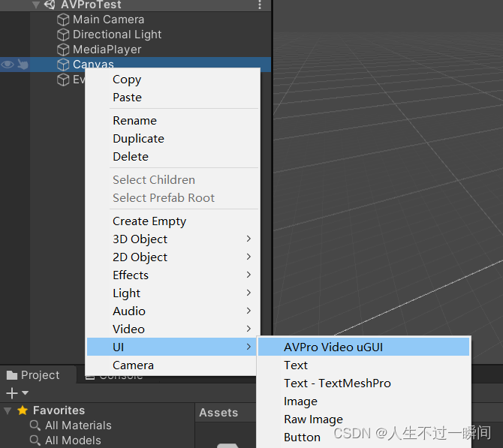
Task: Click the 3D Object submenu arrow
Action: [248, 239]
